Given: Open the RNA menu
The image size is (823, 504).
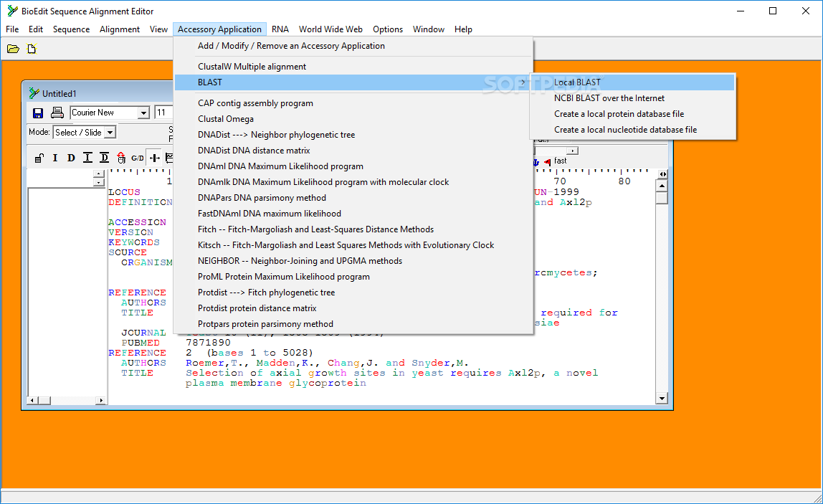Looking at the screenshot, I should (x=280, y=29).
